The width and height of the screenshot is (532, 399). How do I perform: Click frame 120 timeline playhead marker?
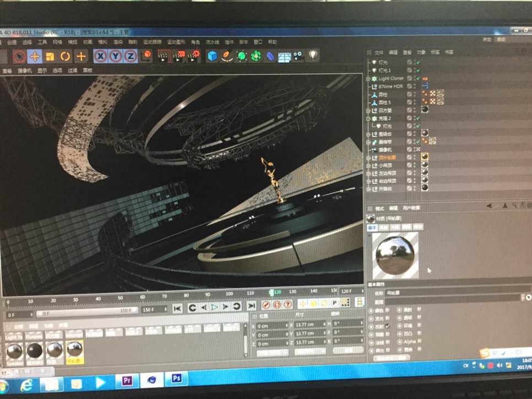coord(272,293)
